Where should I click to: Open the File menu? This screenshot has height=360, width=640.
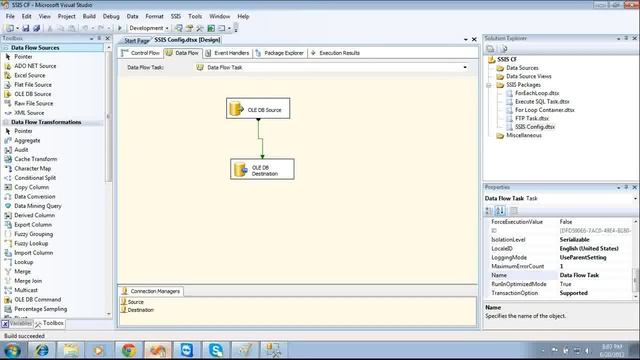[x=10, y=16]
